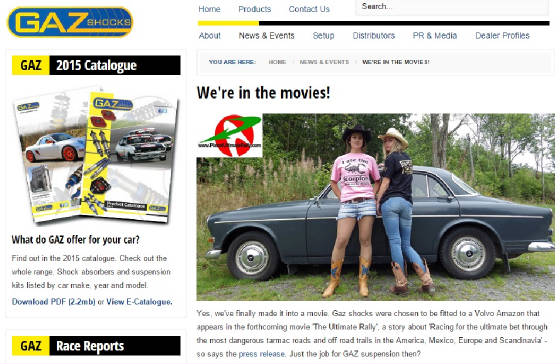Image resolution: width=560 pixels, height=364 pixels.
Task: Click the 'YOU ARE HERE:' breadcrumb label
Action: [232, 62]
